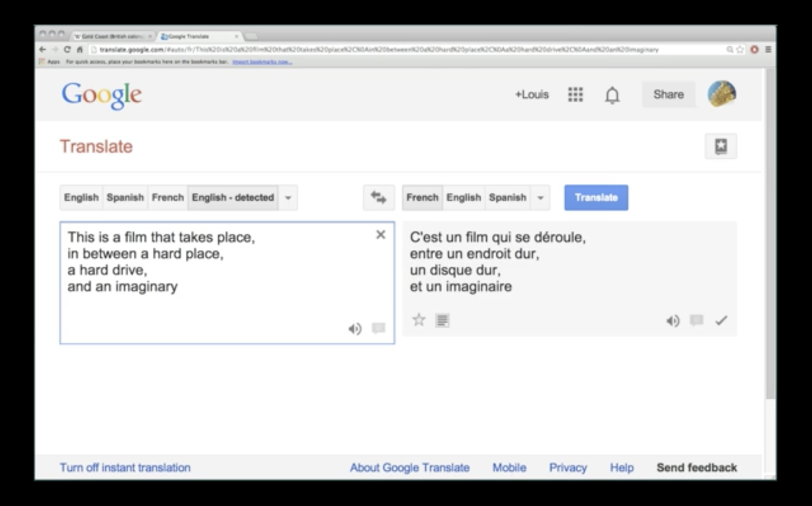
Task: Click the select-all translation icon
Action: point(442,321)
